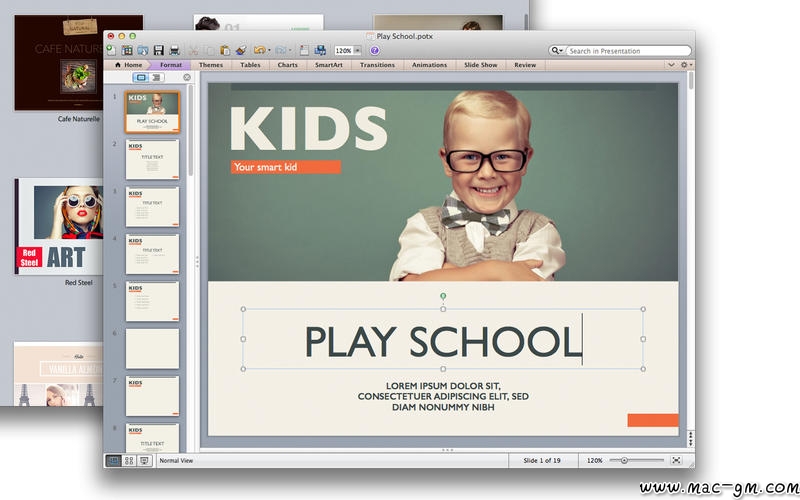Select slide 4 thumbnail
Image resolution: width=800 pixels, height=500 pixels.
pos(153,254)
